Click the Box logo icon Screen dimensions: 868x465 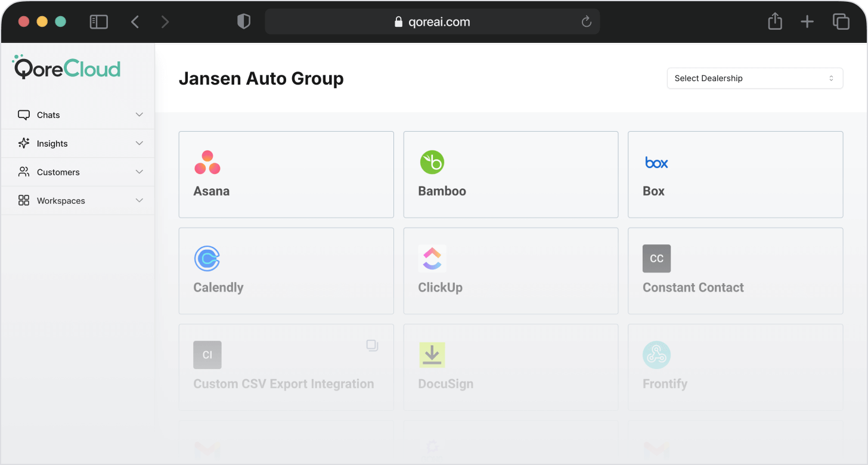point(656,163)
